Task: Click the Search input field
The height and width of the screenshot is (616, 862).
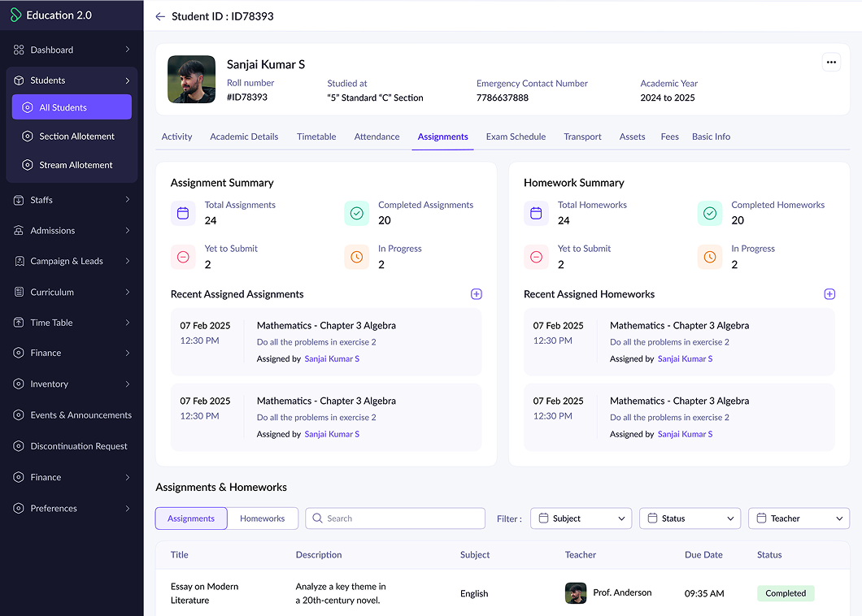Action: pos(395,518)
